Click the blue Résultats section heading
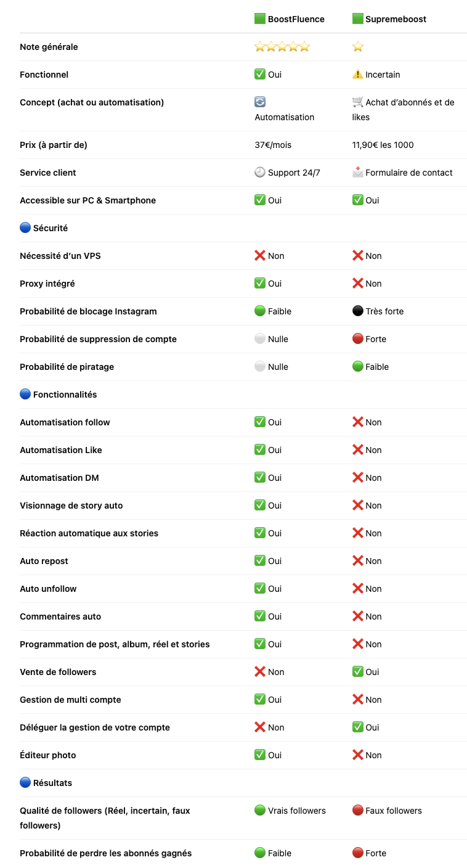Image resolution: width=467 pixels, height=868 pixels. click(x=46, y=783)
